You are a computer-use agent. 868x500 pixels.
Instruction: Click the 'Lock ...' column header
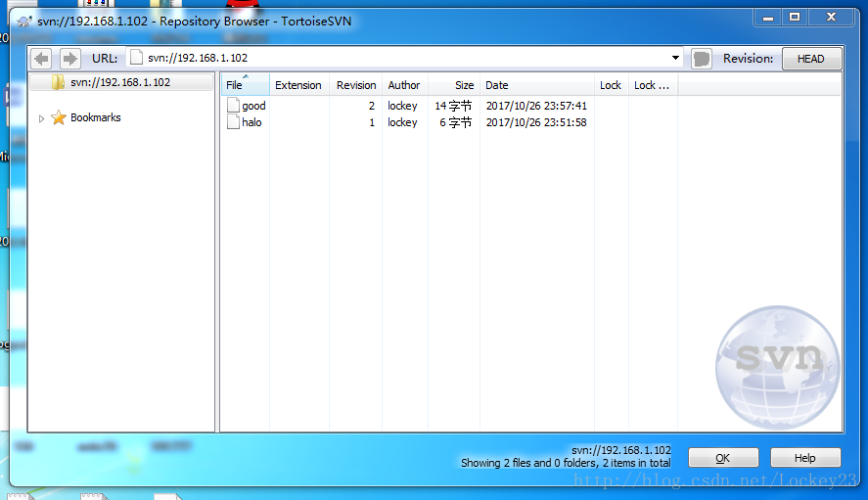pyautogui.click(x=654, y=85)
